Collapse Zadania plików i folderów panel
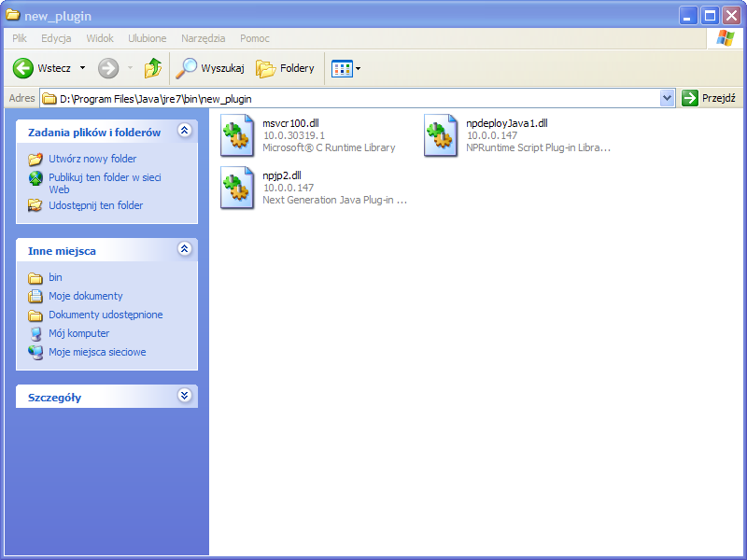This screenshot has width=747, height=560. click(184, 131)
